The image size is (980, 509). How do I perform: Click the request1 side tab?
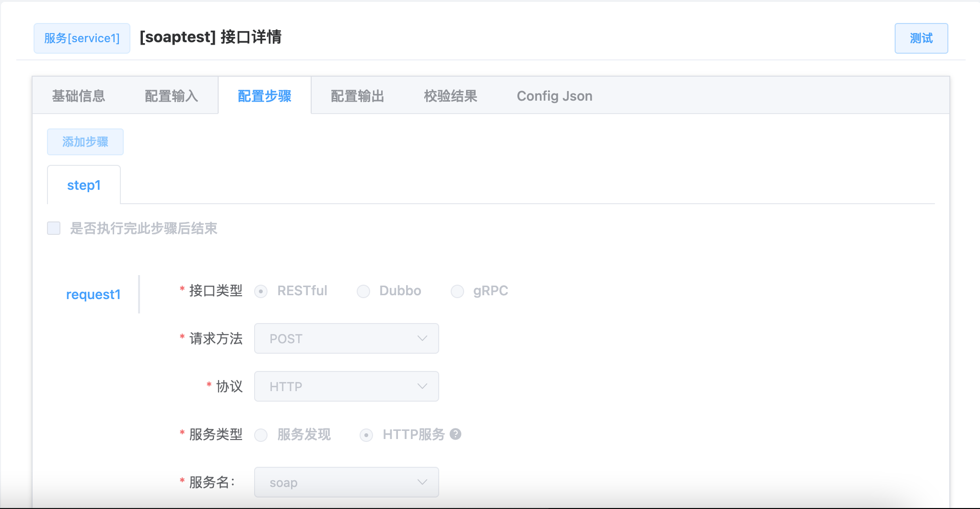[x=93, y=294]
